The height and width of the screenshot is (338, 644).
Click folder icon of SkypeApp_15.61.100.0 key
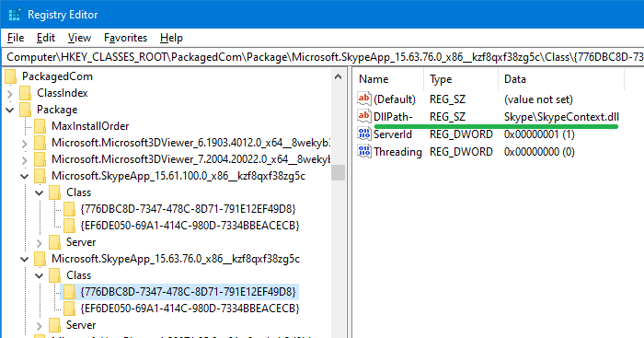(40, 177)
